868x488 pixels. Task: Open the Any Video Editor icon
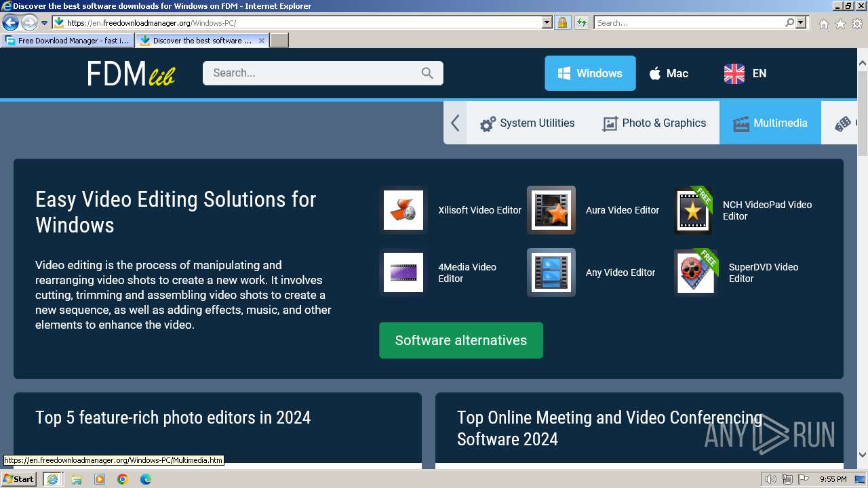coord(551,272)
